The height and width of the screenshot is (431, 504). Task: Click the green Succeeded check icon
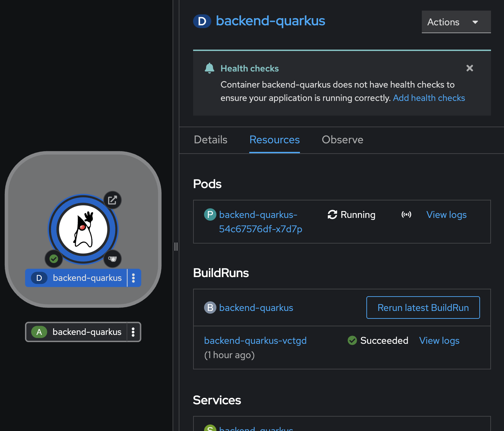pyautogui.click(x=352, y=340)
